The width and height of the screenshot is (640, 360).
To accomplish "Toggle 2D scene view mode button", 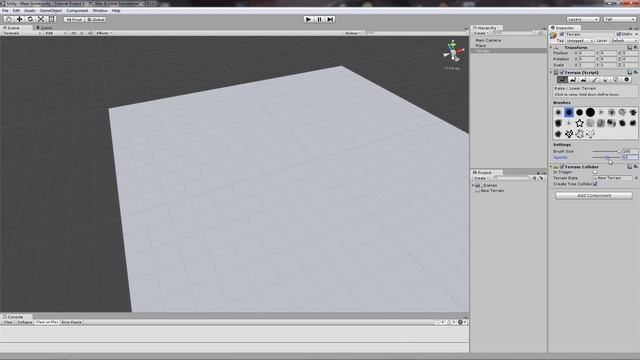I will [x=73, y=33].
